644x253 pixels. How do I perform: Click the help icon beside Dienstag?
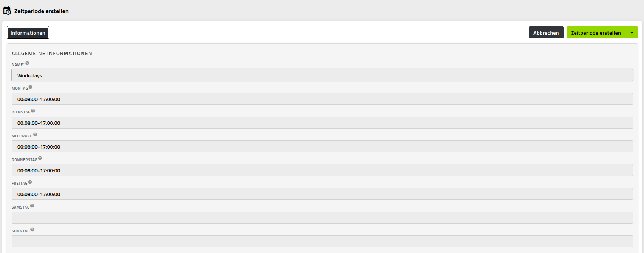coord(33,111)
